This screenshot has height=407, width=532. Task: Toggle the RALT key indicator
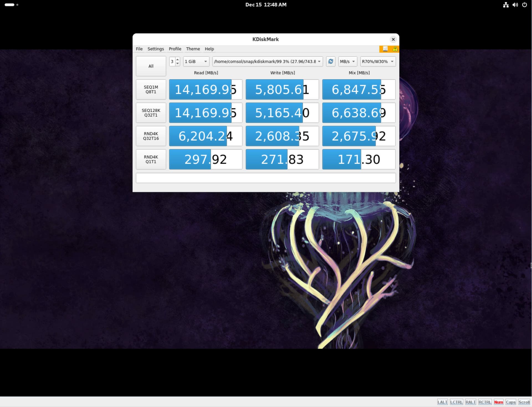[x=470, y=402]
